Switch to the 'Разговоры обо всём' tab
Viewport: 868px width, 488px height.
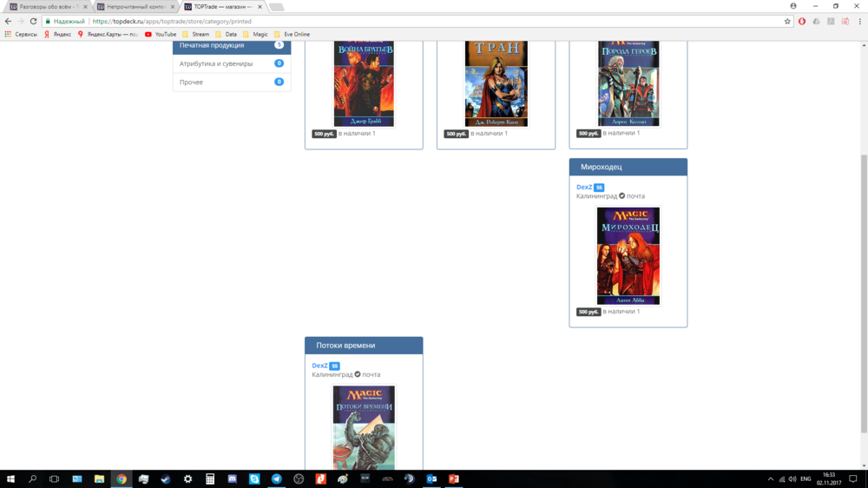(48, 7)
